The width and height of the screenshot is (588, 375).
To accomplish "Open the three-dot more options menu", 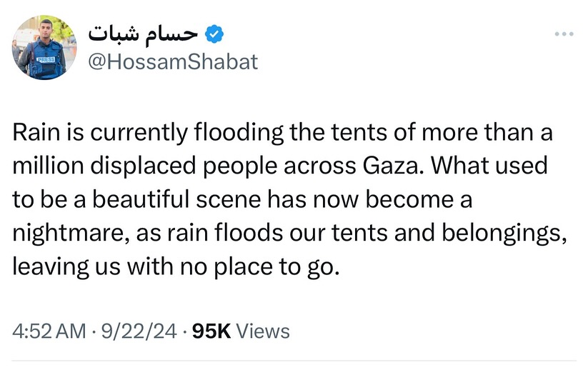I will [x=564, y=34].
